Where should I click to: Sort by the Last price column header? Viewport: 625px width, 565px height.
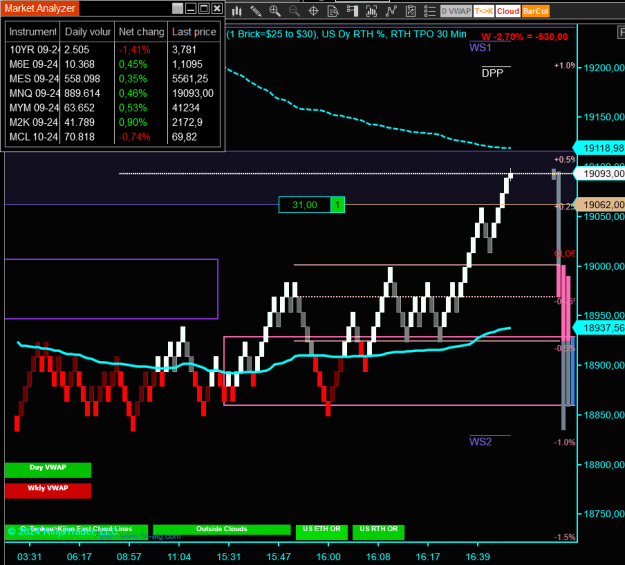(x=194, y=32)
